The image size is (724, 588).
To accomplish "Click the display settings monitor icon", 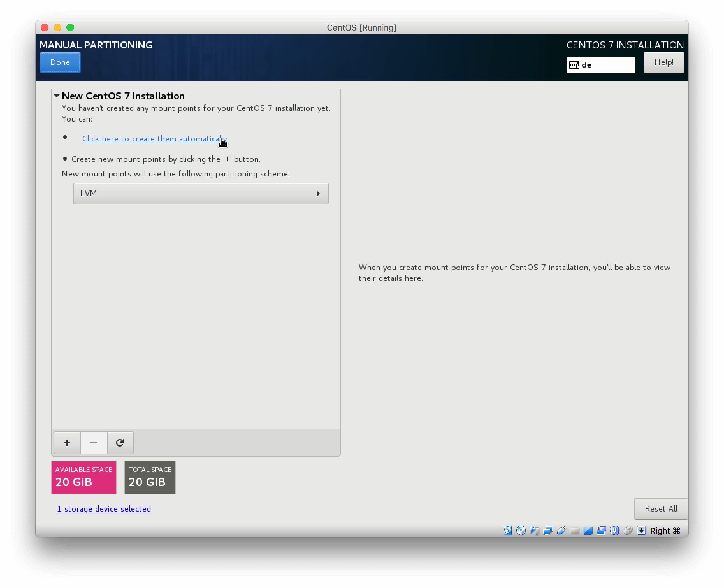I will coord(588,530).
